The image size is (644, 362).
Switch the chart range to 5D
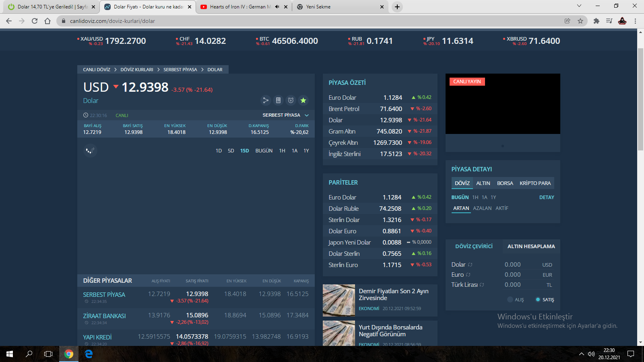point(231,151)
